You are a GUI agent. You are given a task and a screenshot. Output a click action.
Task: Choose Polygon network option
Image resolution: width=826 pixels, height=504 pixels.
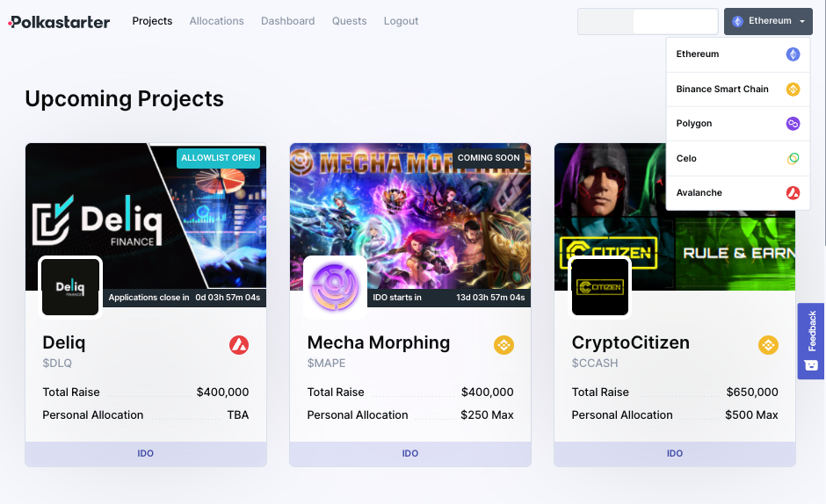click(738, 123)
